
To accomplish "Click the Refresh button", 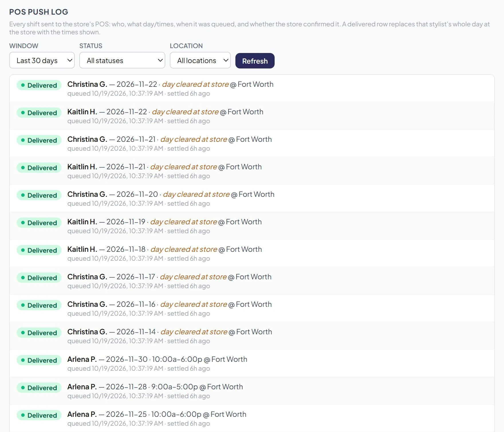I will point(255,61).
